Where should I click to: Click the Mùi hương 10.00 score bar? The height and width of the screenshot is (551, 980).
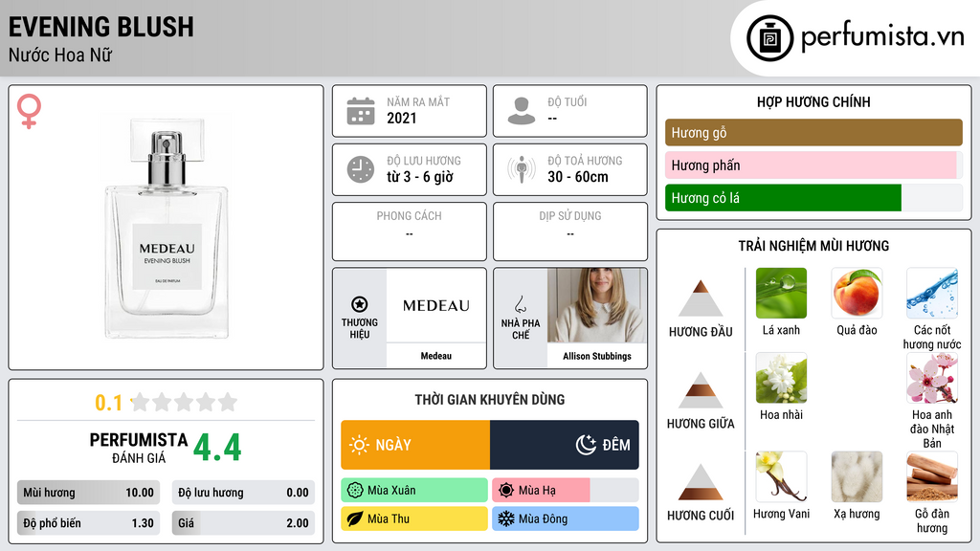[x=88, y=493]
